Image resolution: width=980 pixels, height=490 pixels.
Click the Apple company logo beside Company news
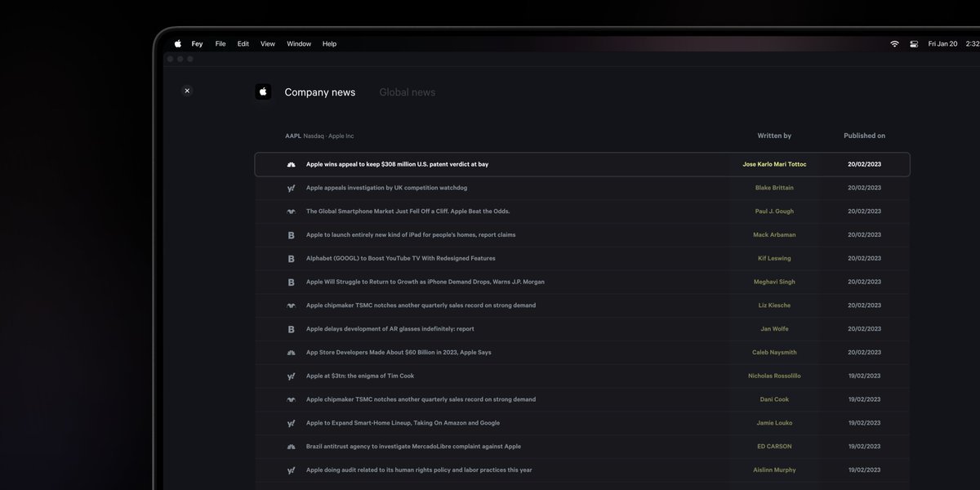(x=263, y=91)
